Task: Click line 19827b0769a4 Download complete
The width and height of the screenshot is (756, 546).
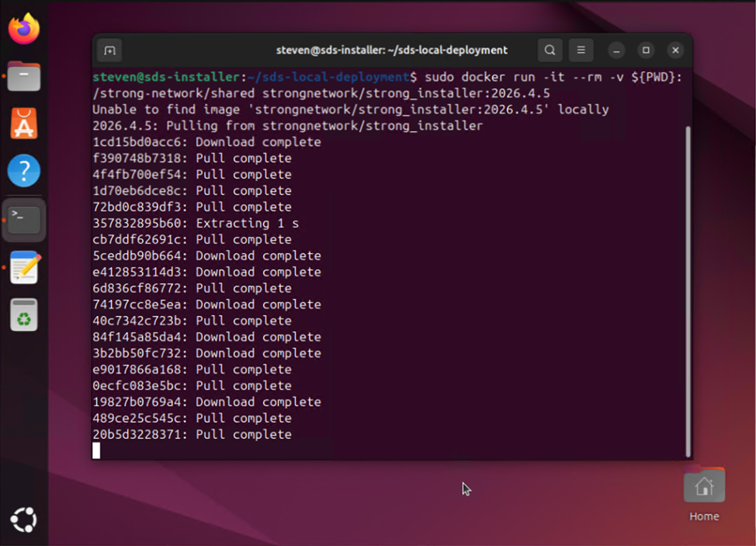Action: coord(206,402)
